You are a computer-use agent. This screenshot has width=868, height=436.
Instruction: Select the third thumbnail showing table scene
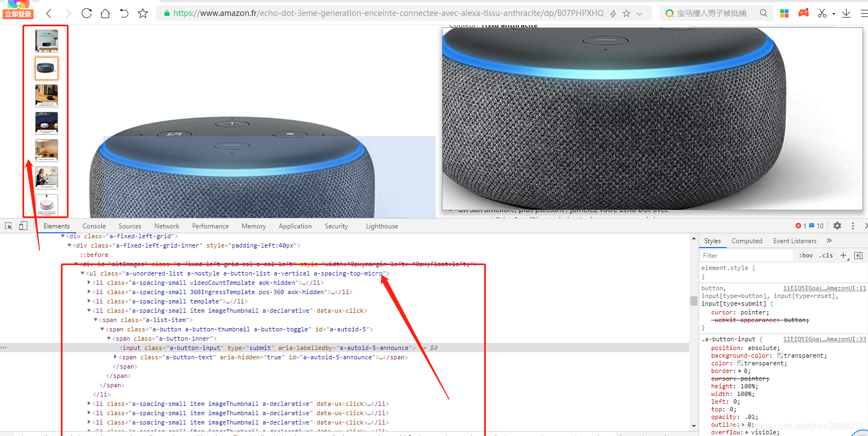[47, 96]
